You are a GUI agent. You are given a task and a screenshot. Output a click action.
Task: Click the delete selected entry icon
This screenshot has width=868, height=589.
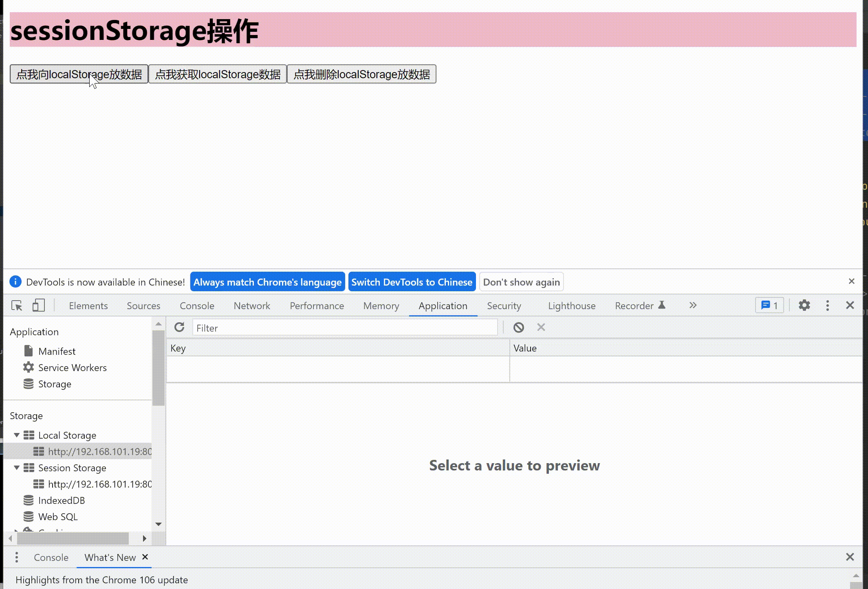tap(541, 327)
